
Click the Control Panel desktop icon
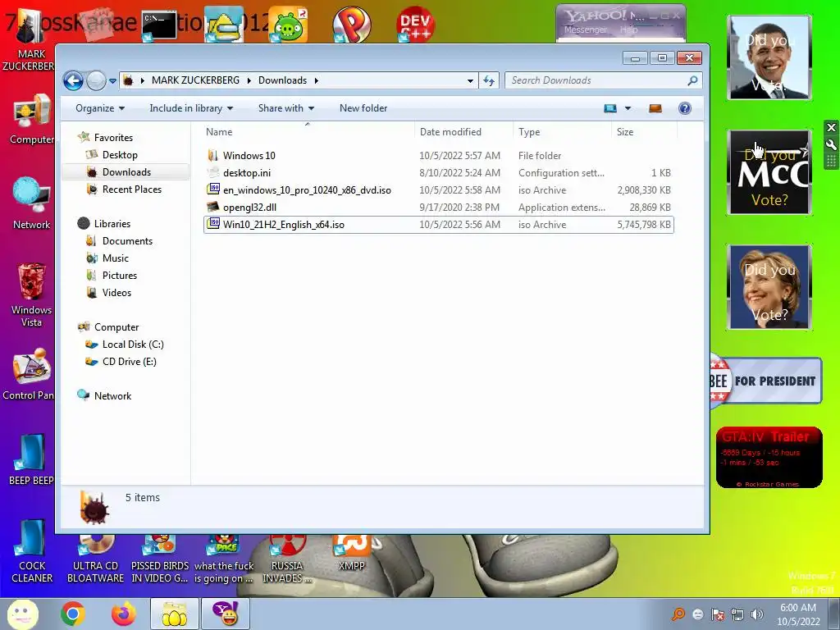point(30,374)
